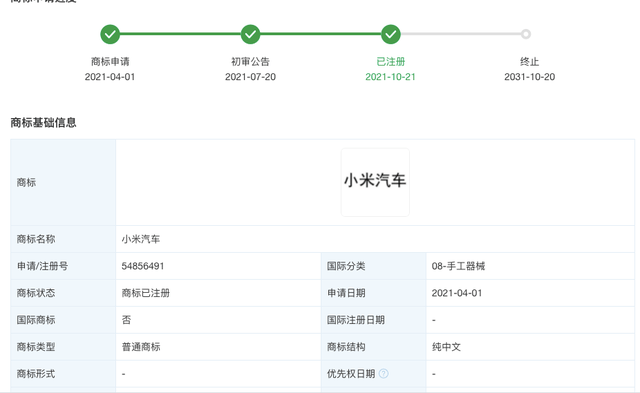Click the 商标申请 step label

pyautogui.click(x=110, y=62)
